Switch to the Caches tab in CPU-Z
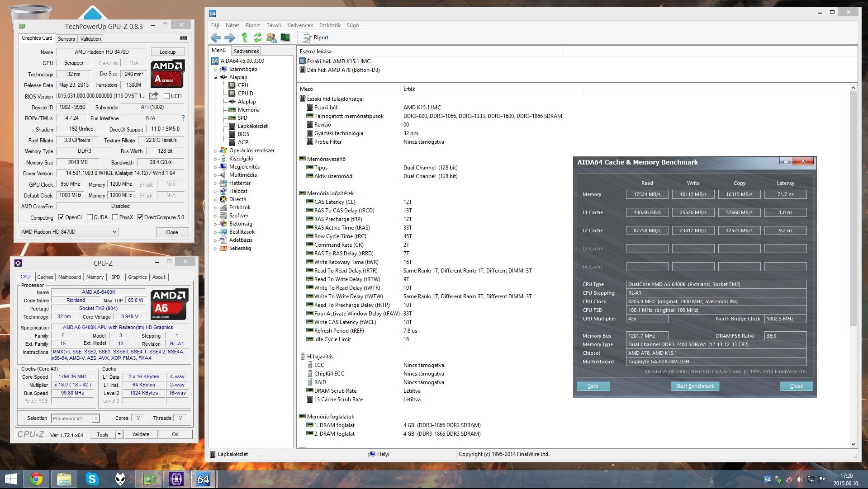 click(45, 277)
